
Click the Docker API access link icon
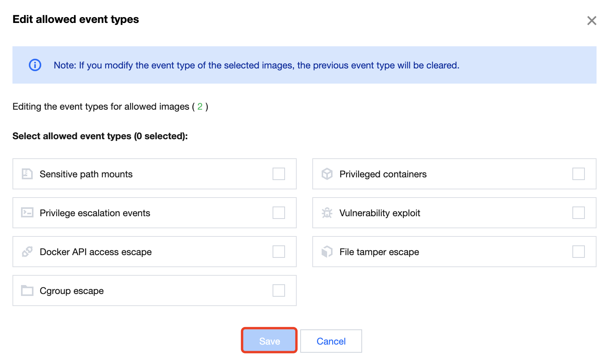pos(27,252)
